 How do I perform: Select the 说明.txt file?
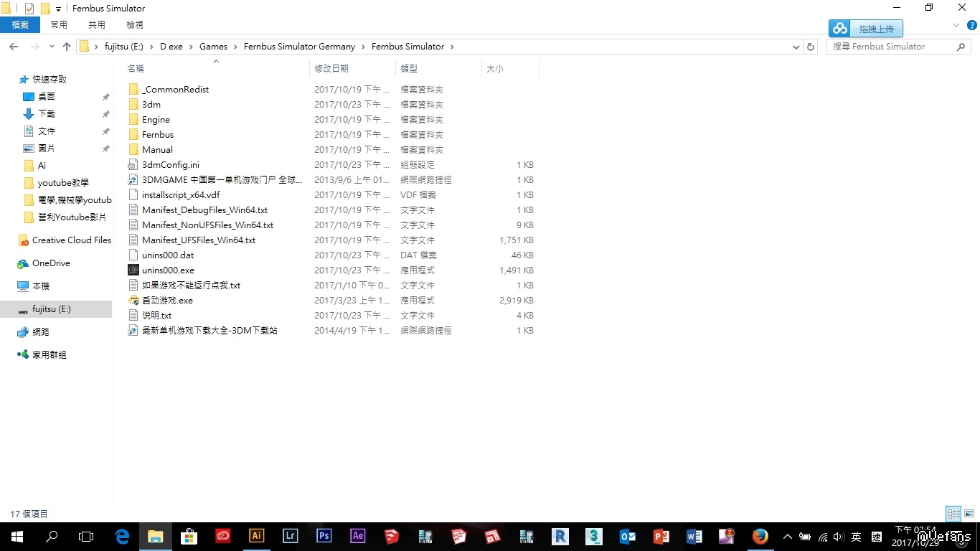[156, 316]
